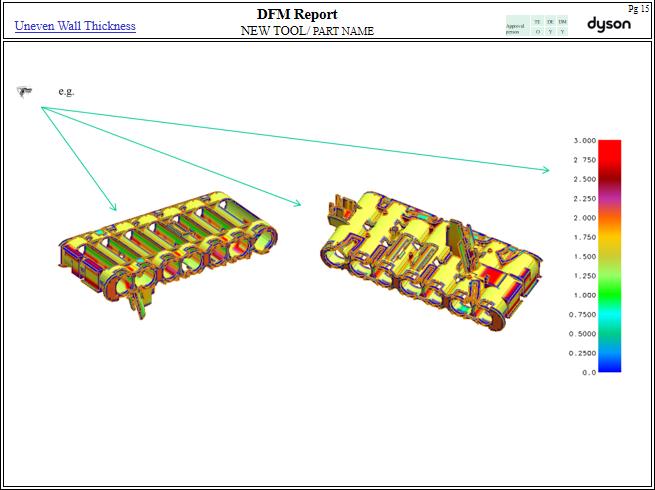Select the TE column header cell

pyautogui.click(x=537, y=20)
